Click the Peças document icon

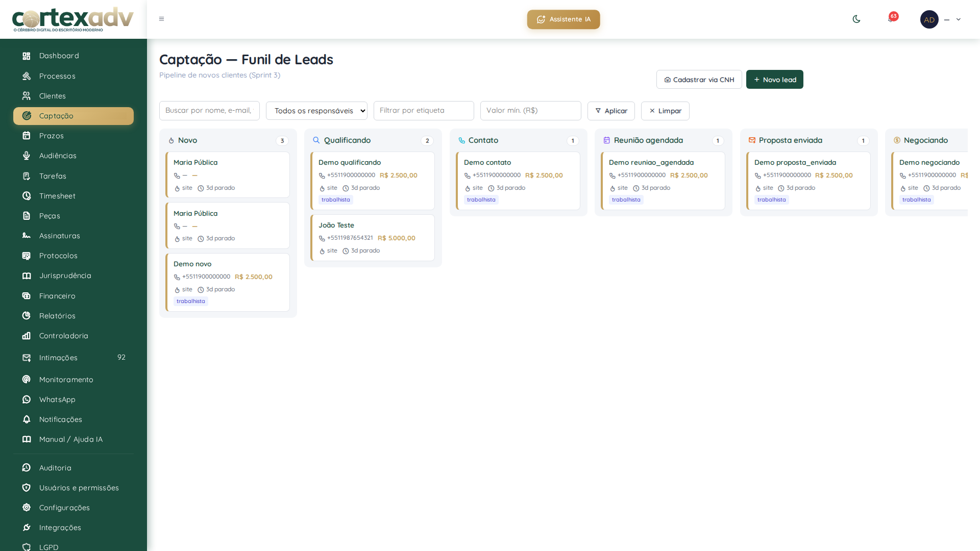pos(27,216)
